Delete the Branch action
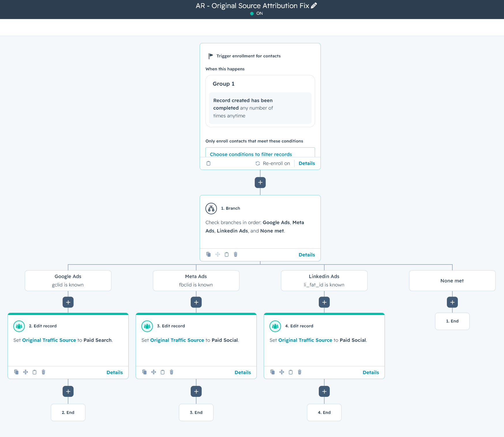Screen dimensions: 504x437 236,254
